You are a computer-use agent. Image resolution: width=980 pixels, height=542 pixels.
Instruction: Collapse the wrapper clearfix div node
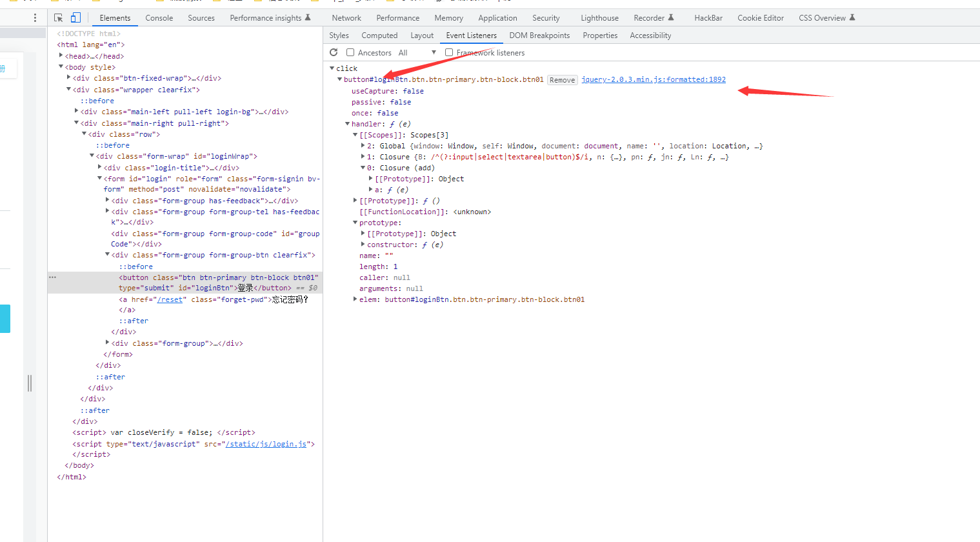click(x=69, y=90)
